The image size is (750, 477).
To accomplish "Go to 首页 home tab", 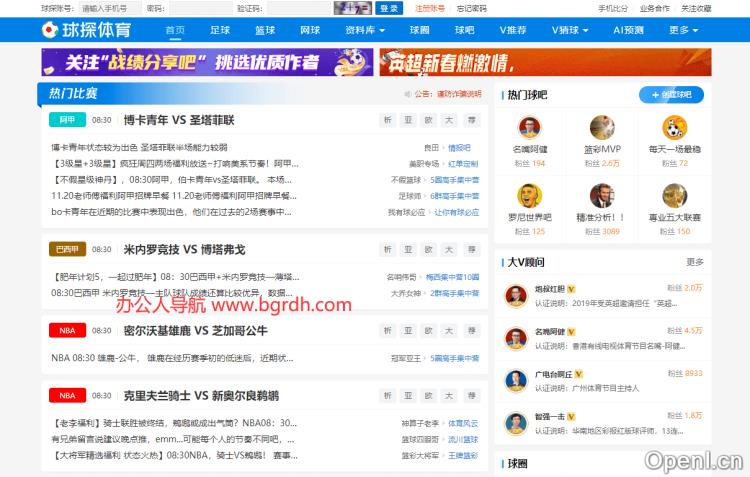I will (x=175, y=30).
